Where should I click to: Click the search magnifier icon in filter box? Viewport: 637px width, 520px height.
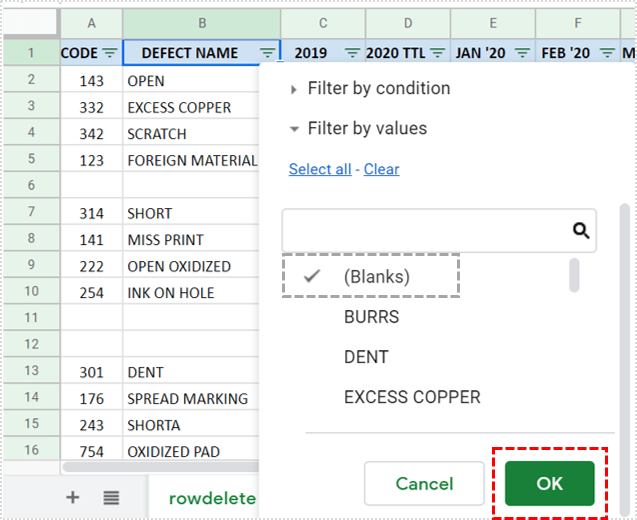581,231
